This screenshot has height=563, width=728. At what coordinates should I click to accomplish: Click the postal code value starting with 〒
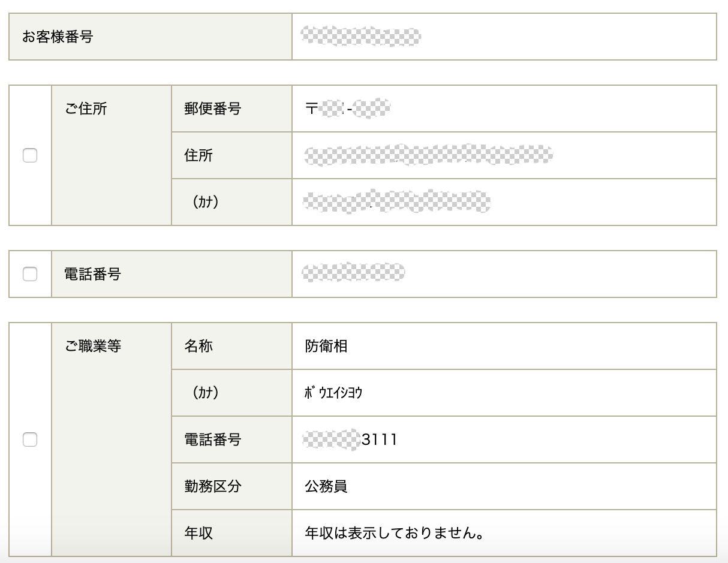click(348, 109)
